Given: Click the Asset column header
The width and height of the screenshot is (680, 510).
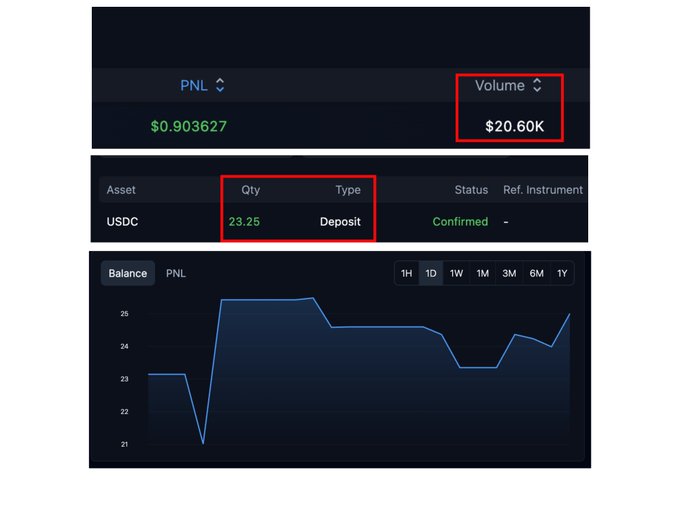Looking at the screenshot, I should pyautogui.click(x=121, y=190).
